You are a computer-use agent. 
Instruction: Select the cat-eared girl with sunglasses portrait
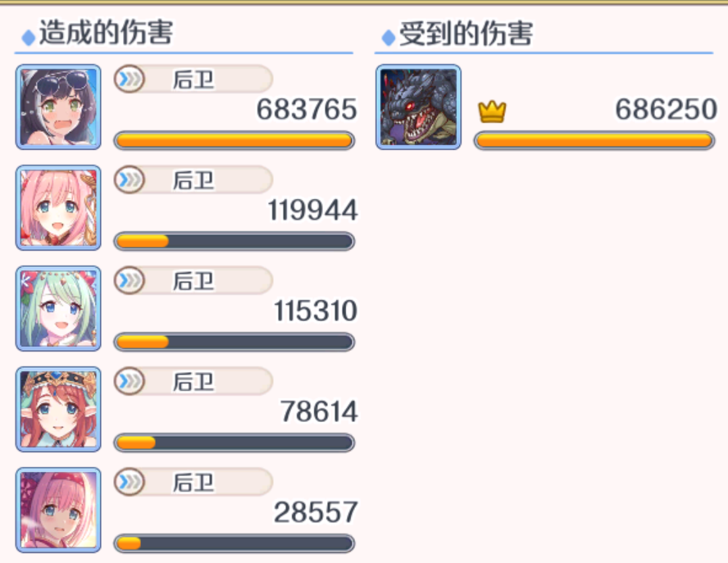coord(58,107)
